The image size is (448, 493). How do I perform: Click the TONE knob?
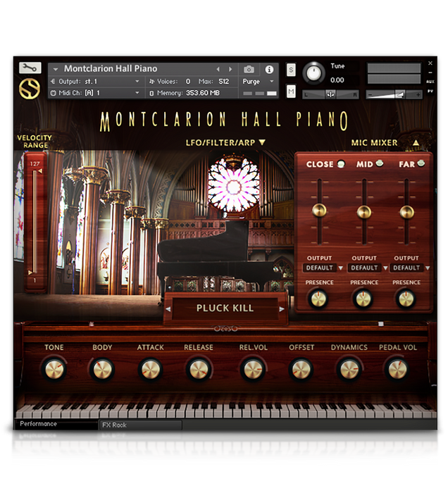pos(54,368)
